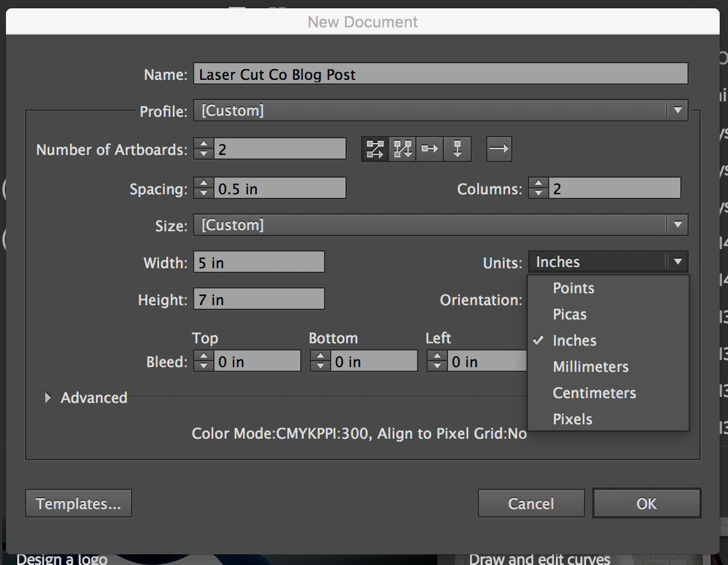Click the Height field showing 7 in

[259, 299]
